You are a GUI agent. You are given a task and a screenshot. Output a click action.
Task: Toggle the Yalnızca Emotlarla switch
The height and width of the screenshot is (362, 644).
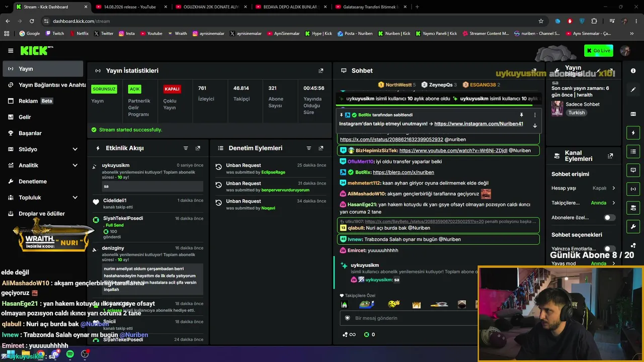coord(609,249)
